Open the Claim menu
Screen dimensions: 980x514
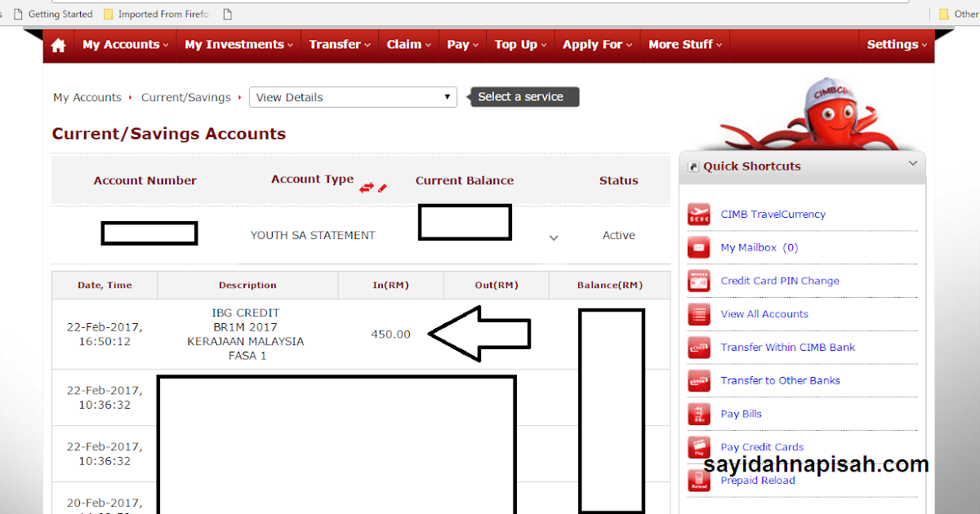coord(409,45)
